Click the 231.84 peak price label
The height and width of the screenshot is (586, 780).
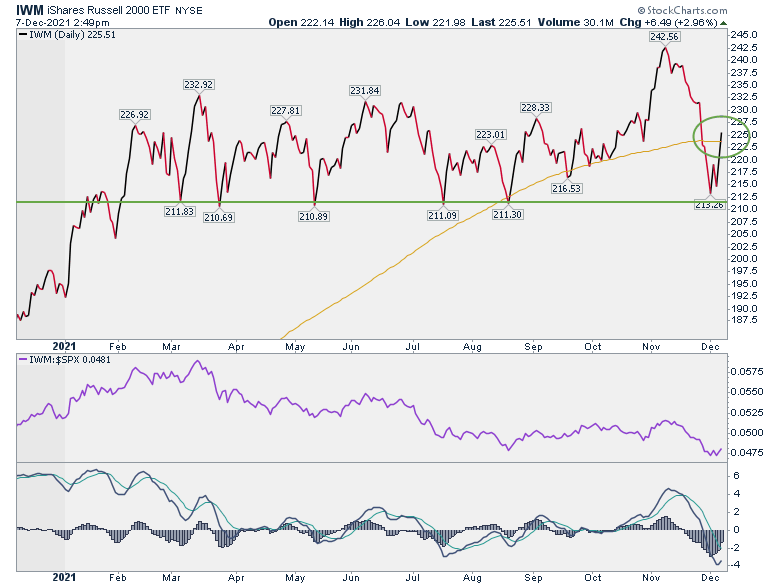click(365, 91)
